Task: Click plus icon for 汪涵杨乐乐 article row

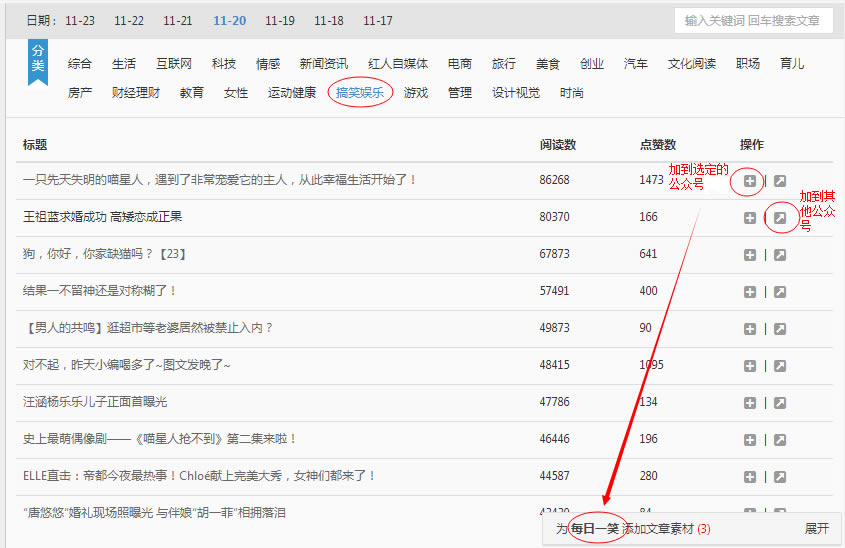Action: pos(750,403)
